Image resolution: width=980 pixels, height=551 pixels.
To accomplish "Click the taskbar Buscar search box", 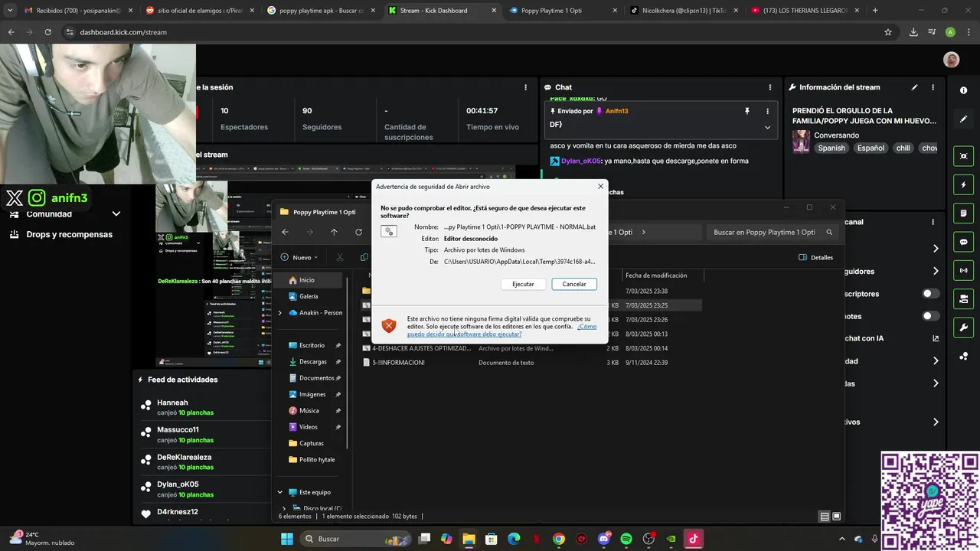I will [x=355, y=539].
